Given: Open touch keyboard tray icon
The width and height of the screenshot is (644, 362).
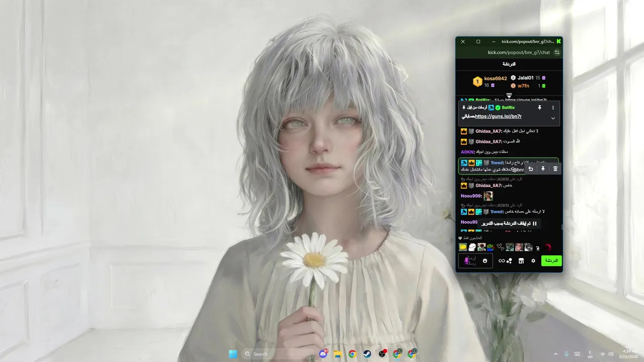Looking at the screenshot, I should point(578,354).
